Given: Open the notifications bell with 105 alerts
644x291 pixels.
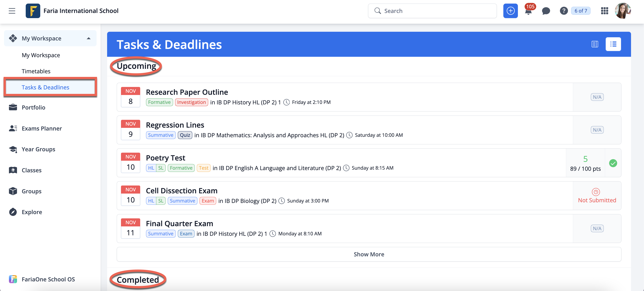Looking at the screenshot, I should point(528,11).
